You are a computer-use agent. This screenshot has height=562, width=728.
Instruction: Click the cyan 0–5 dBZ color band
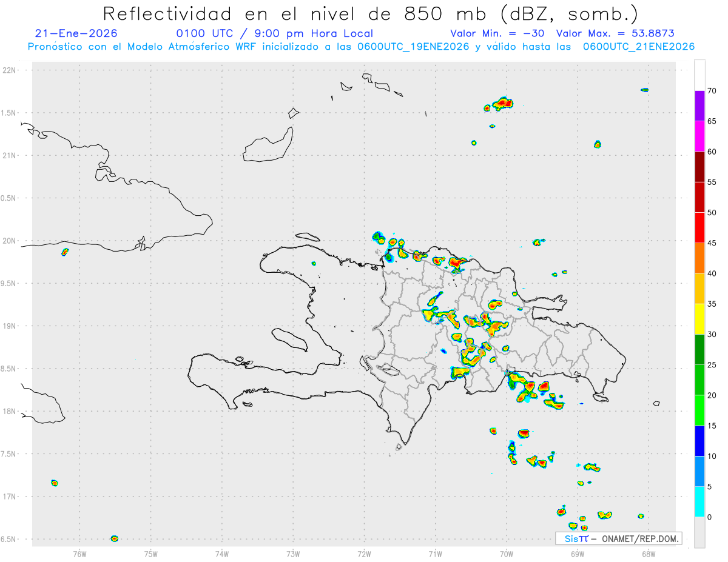click(699, 502)
